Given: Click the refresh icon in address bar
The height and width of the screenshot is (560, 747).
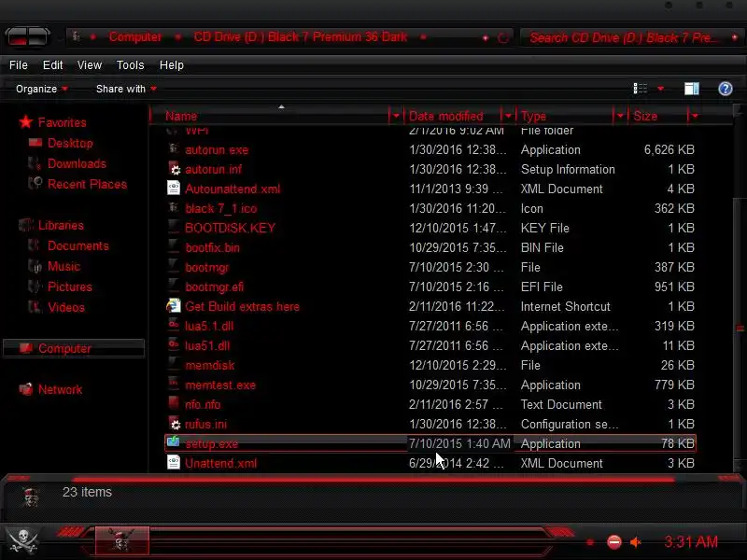Looking at the screenshot, I should [503, 37].
